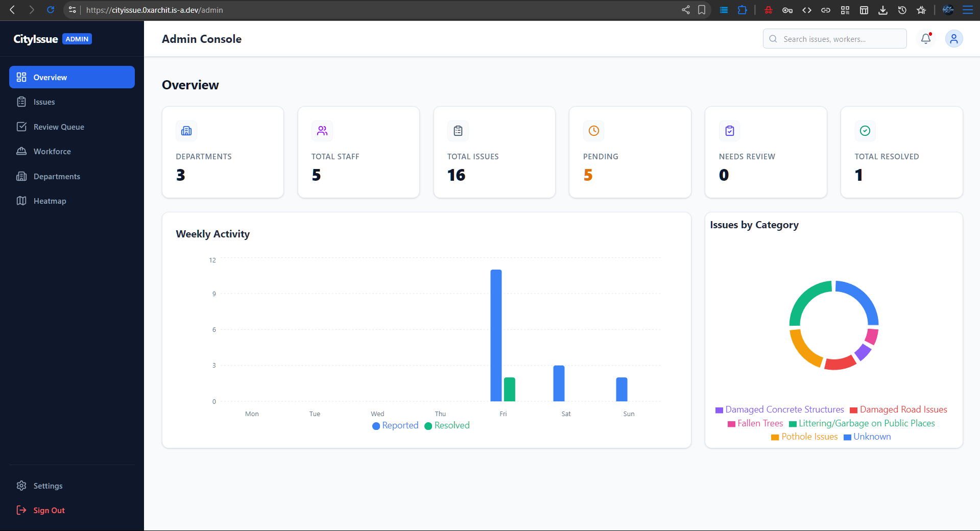
Task: Click the Overview button in sidebar
Action: 50,77
